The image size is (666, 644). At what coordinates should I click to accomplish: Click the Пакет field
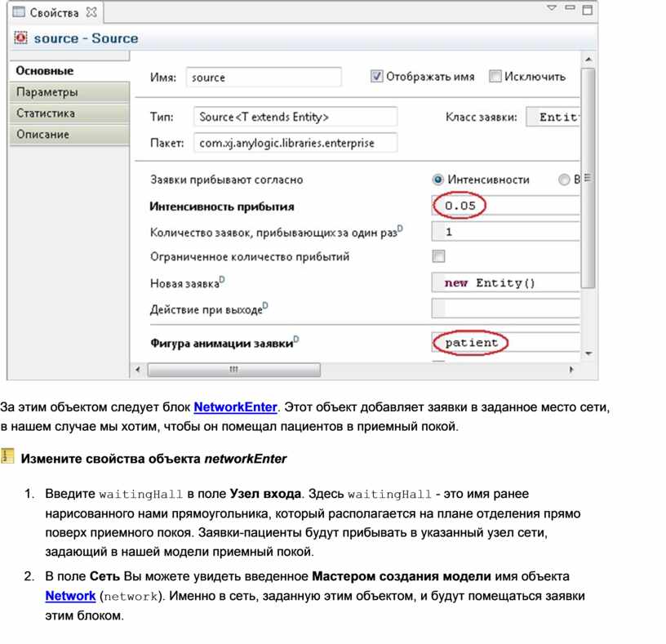[x=295, y=143]
